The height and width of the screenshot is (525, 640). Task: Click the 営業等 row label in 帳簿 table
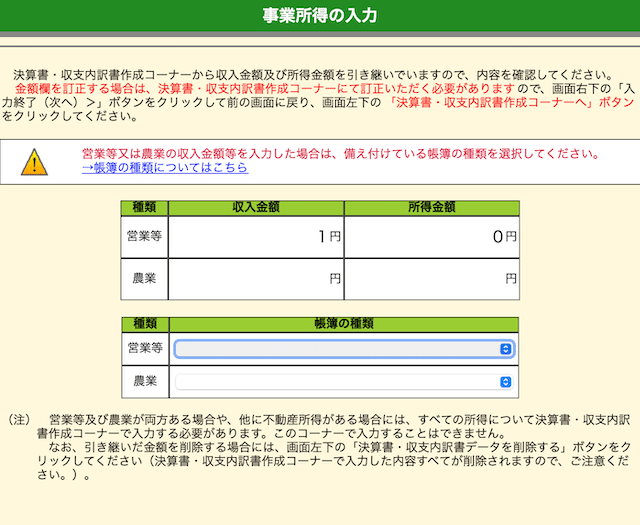click(x=145, y=348)
